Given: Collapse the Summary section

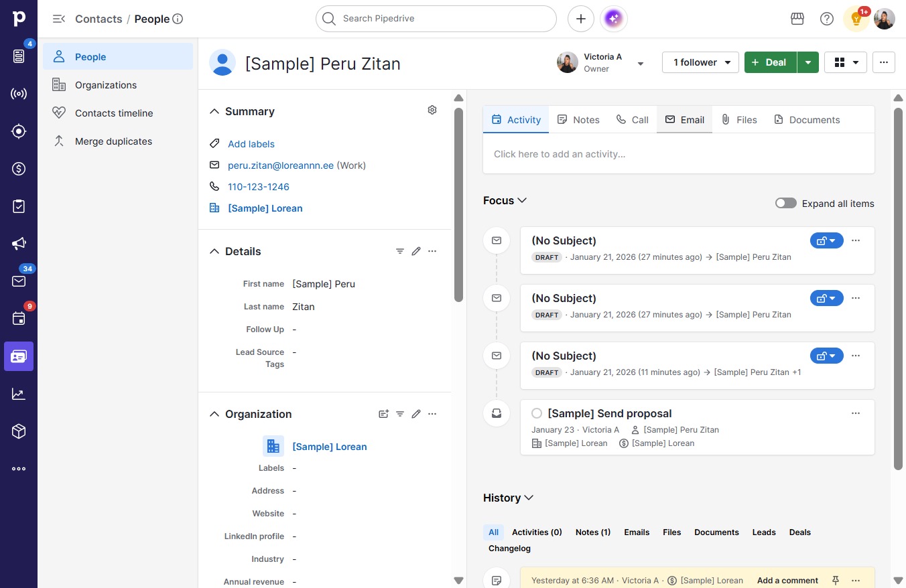Looking at the screenshot, I should point(214,111).
